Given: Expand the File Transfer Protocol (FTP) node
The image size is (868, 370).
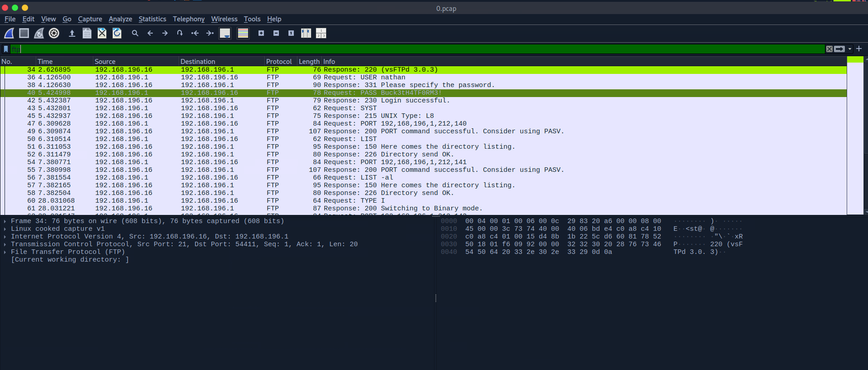Looking at the screenshot, I should (x=5, y=252).
